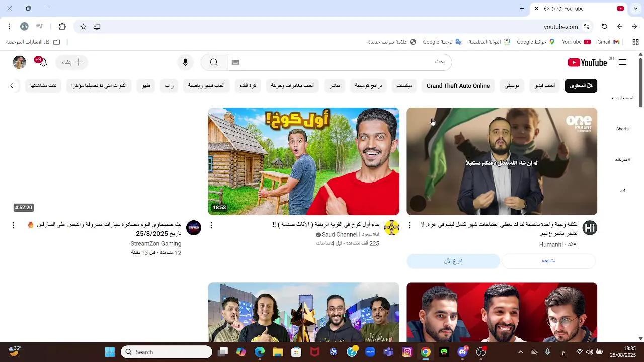Show hidden system tray icons

point(521,352)
